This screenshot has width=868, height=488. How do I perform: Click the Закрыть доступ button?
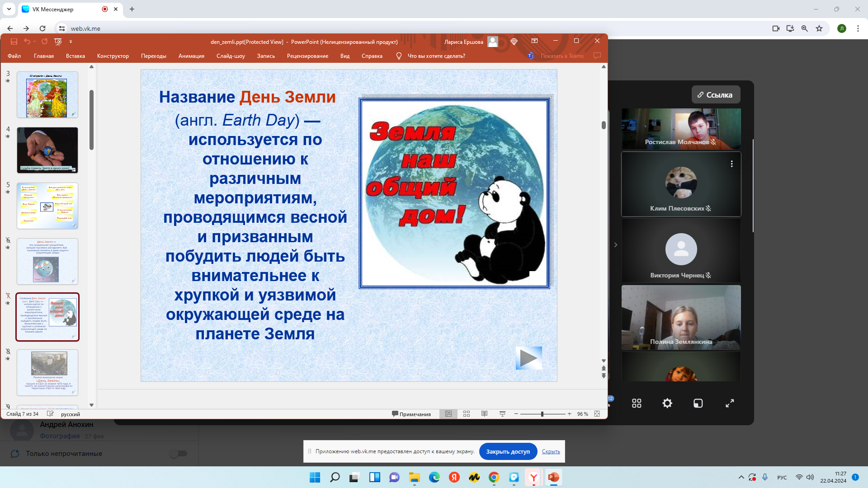[508, 451]
